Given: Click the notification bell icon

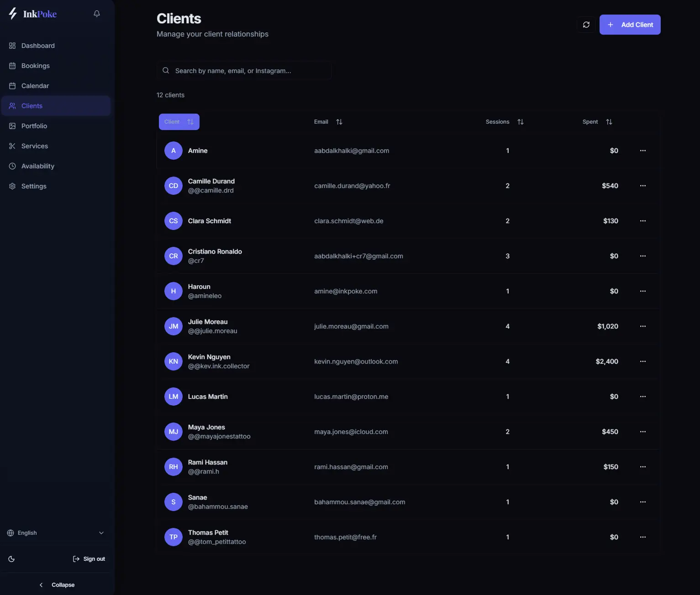Looking at the screenshot, I should click(97, 14).
